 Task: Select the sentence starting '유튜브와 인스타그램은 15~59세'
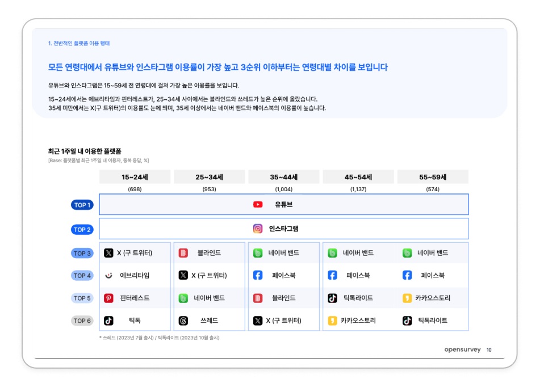coord(144,85)
